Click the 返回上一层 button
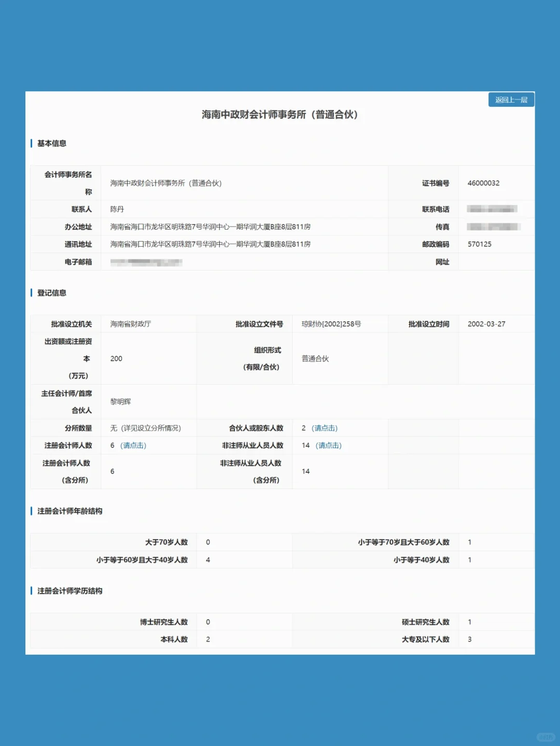 coord(511,100)
